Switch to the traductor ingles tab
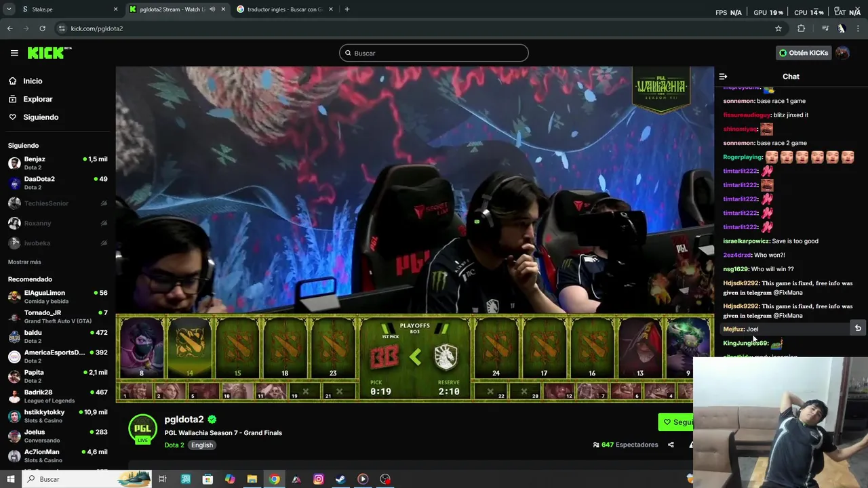 click(285, 9)
